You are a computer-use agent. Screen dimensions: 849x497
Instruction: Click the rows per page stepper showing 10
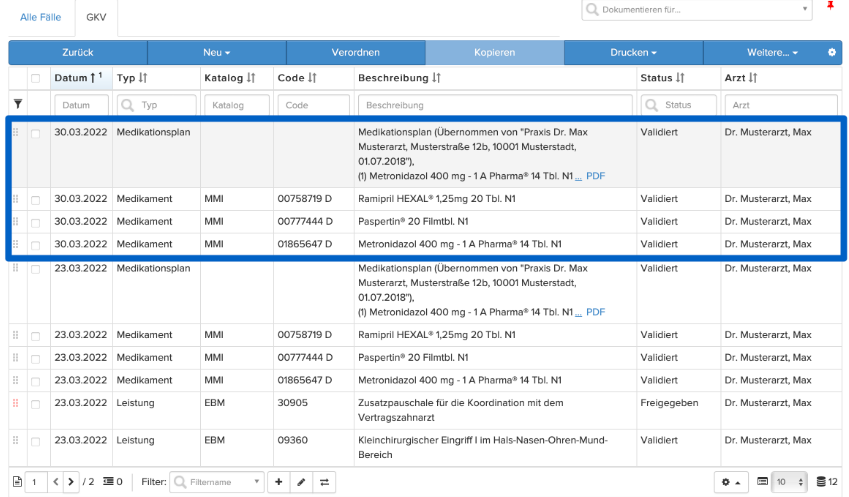790,482
